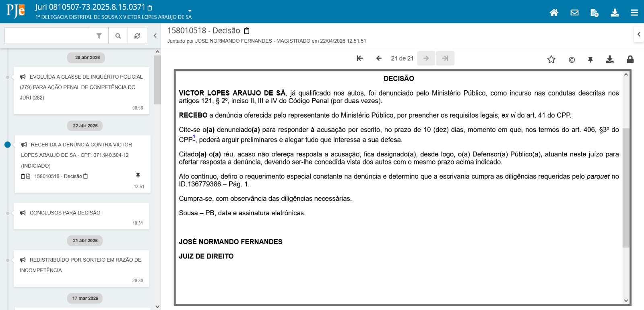Toggle the pin on RECEBIDA A DENÚNCIA card

click(138, 175)
